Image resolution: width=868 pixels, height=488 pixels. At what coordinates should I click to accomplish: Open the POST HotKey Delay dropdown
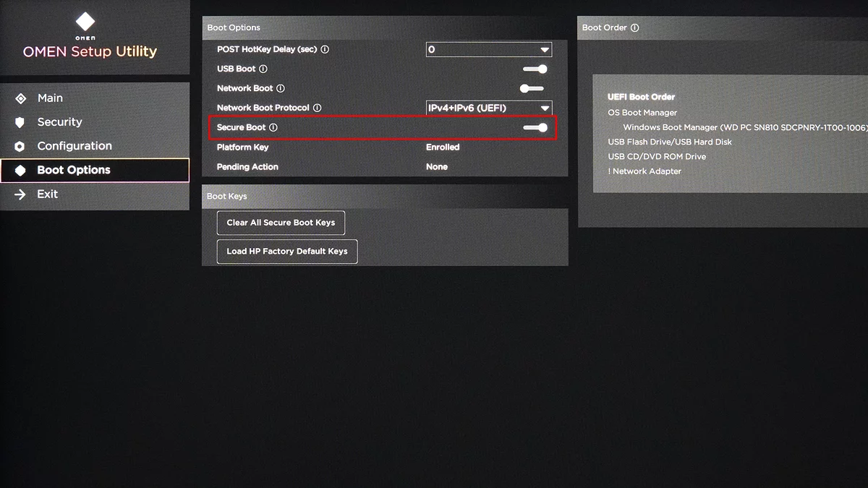point(488,49)
